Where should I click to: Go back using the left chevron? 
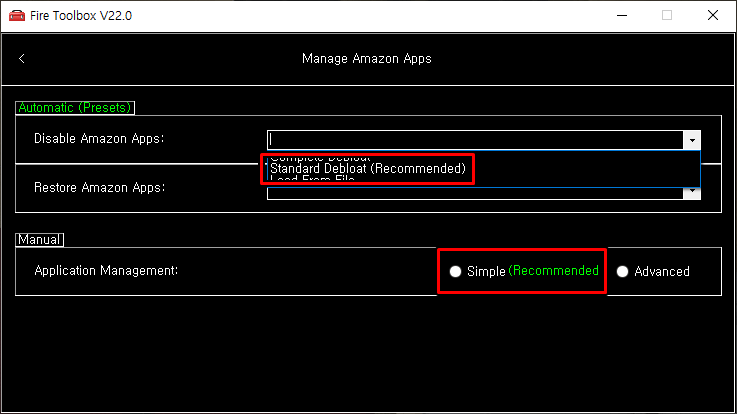(x=22, y=59)
